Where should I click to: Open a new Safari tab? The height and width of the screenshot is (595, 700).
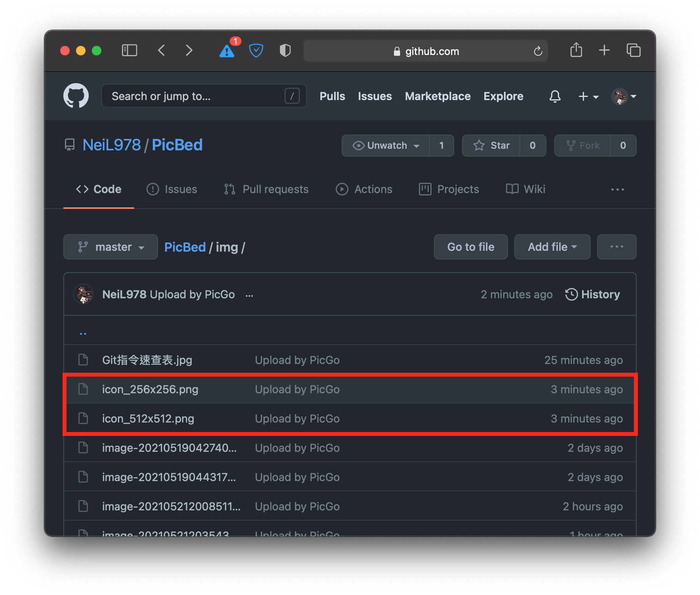604,50
